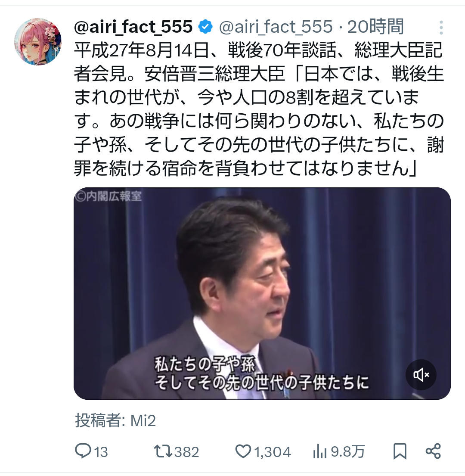465x476 pixels.
Task: Play the embedded press conference video
Action: 262,293
